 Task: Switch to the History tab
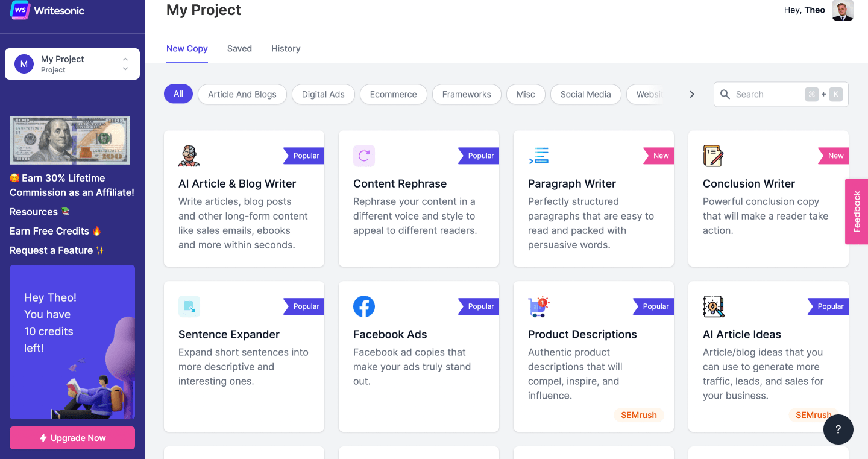pos(286,49)
